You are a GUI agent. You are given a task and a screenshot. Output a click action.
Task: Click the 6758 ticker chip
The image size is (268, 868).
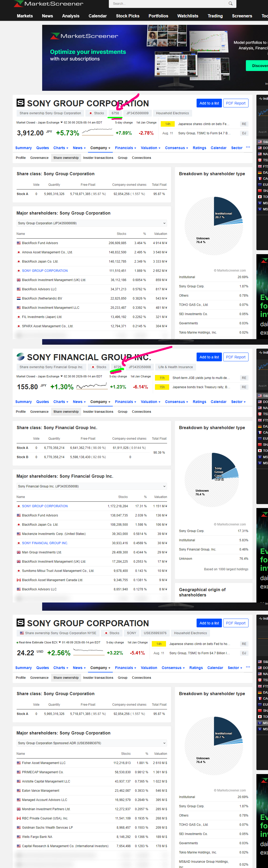click(x=115, y=113)
